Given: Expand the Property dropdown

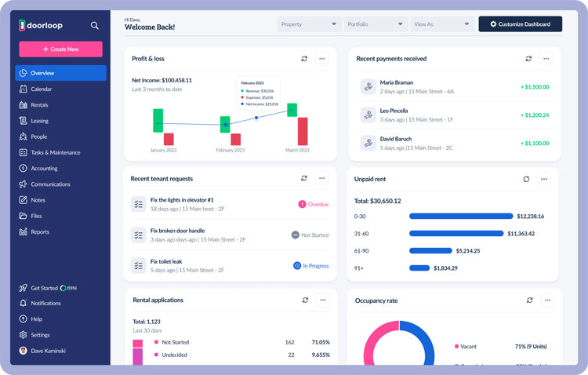Looking at the screenshot, I should click(x=309, y=24).
